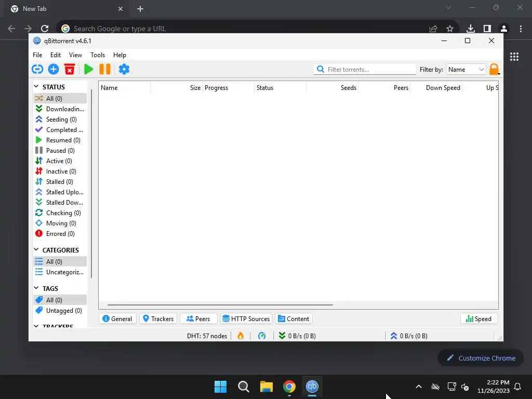Click the DHT: 57 nodes status text
Viewport: 532px width, 399px height.
tap(207, 336)
